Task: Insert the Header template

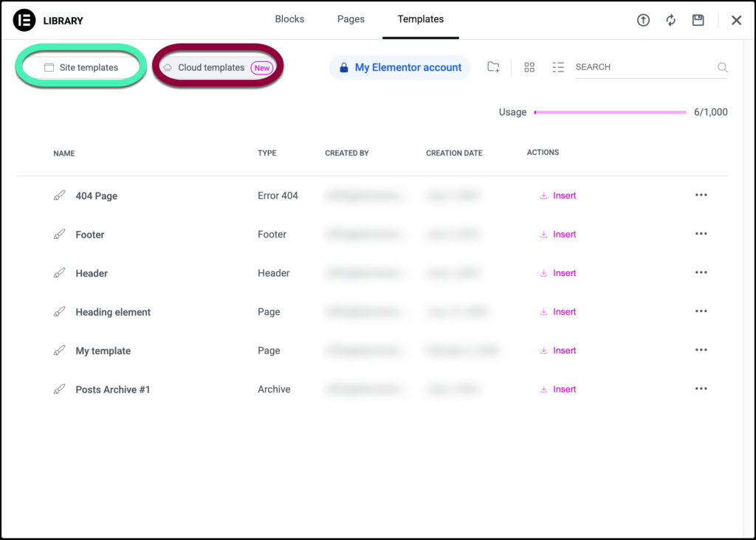Action: click(558, 273)
